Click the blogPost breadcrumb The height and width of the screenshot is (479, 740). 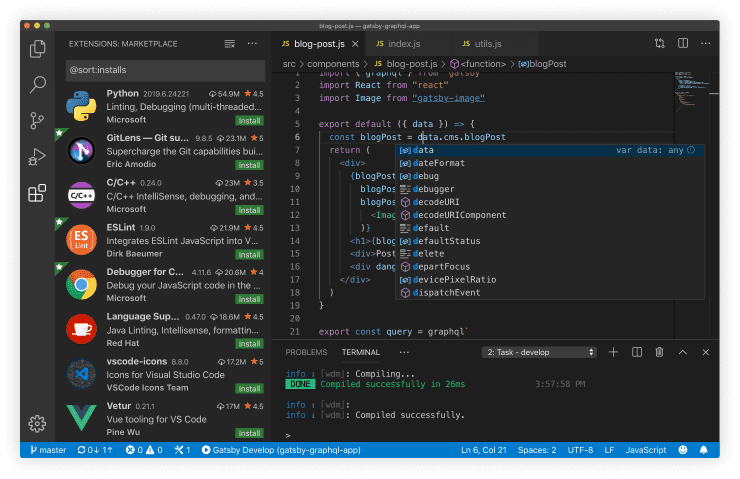click(x=542, y=64)
